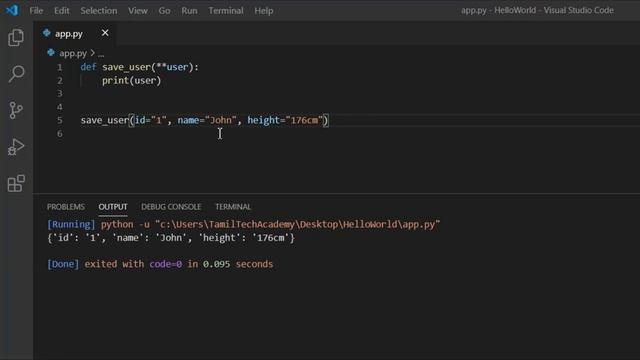This screenshot has width=640, height=360.
Task: Click '[Running]' in the output
Action: click(71, 224)
